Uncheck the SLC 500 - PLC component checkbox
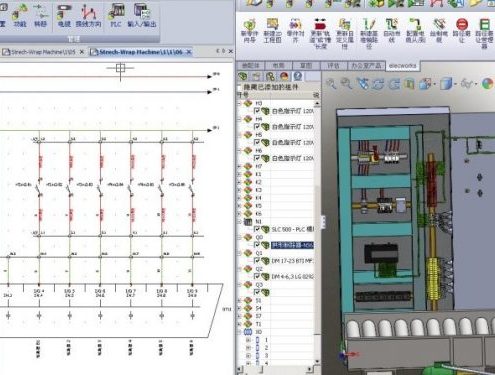This screenshot has height=375, width=495. (257, 229)
